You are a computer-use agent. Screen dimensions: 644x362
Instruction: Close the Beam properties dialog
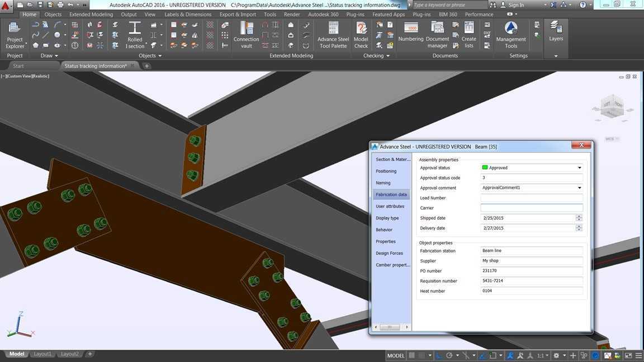coord(581,145)
